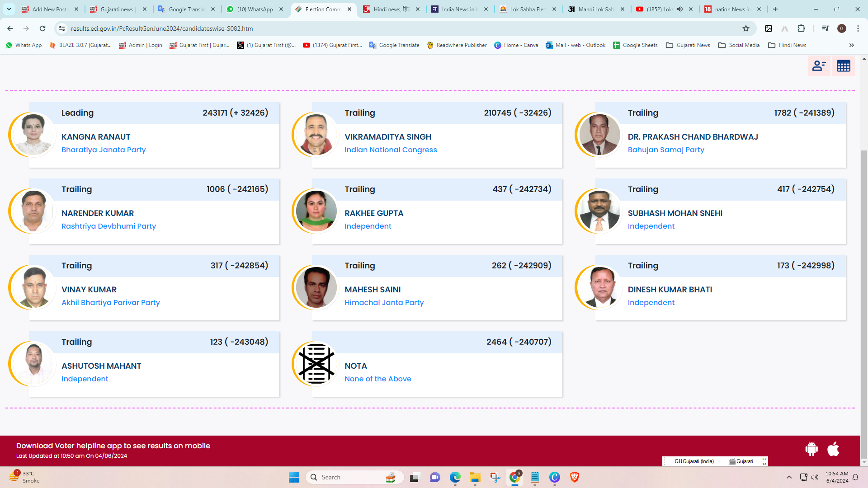
Task: Bookmark this page with star icon
Action: click(746, 28)
